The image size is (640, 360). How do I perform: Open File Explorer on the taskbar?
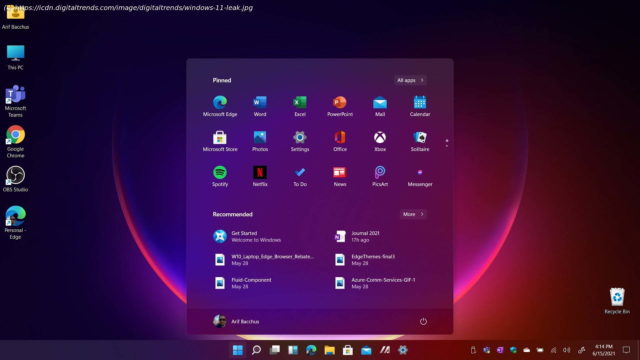(329, 350)
